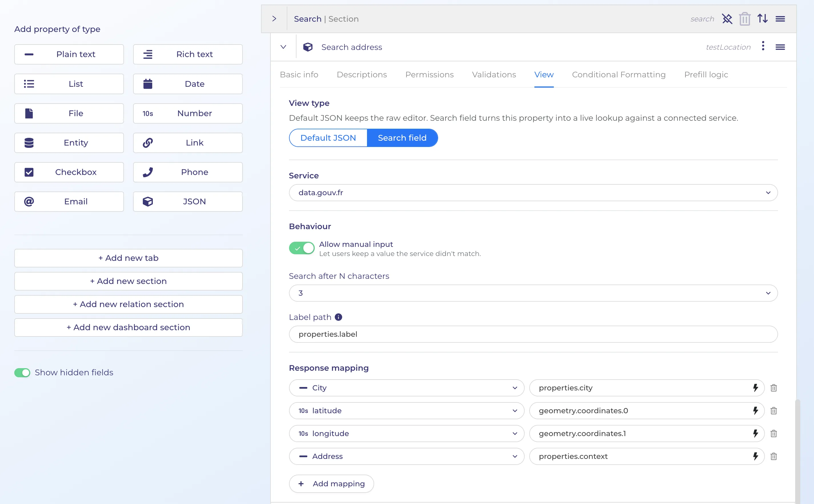Delete the Address mapping row
Image resolution: width=814 pixels, height=504 pixels.
tap(774, 456)
